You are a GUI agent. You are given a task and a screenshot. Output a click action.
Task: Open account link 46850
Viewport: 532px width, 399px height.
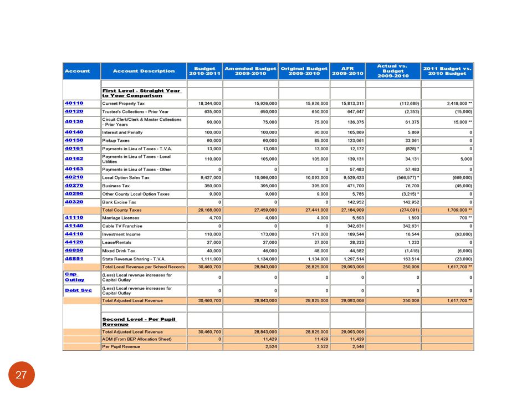click(74, 250)
